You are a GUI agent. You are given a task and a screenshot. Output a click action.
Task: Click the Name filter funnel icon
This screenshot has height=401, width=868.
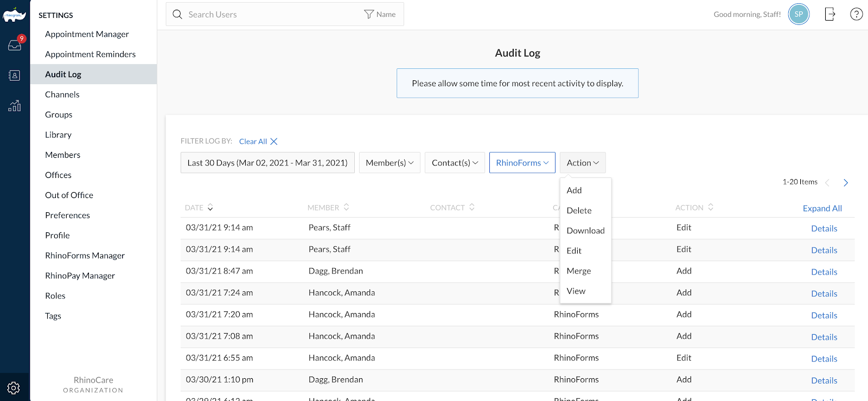point(369,14)
